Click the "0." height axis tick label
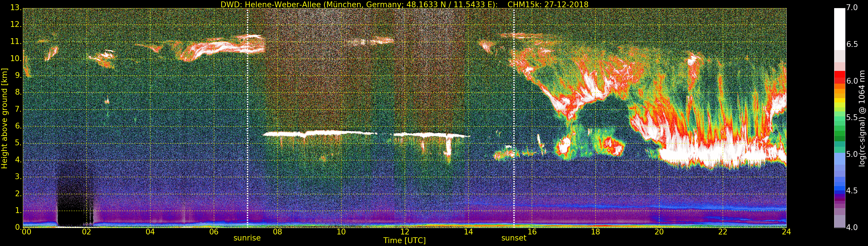The height and width of the screenshot is (246, 868). [18, 227]
